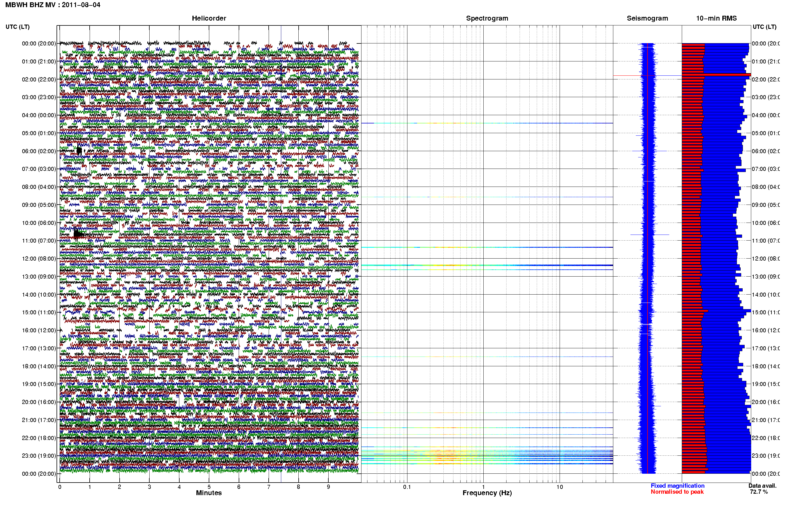Click the 11:00 (07:00) time label beside Helicorder

(39, 241)
